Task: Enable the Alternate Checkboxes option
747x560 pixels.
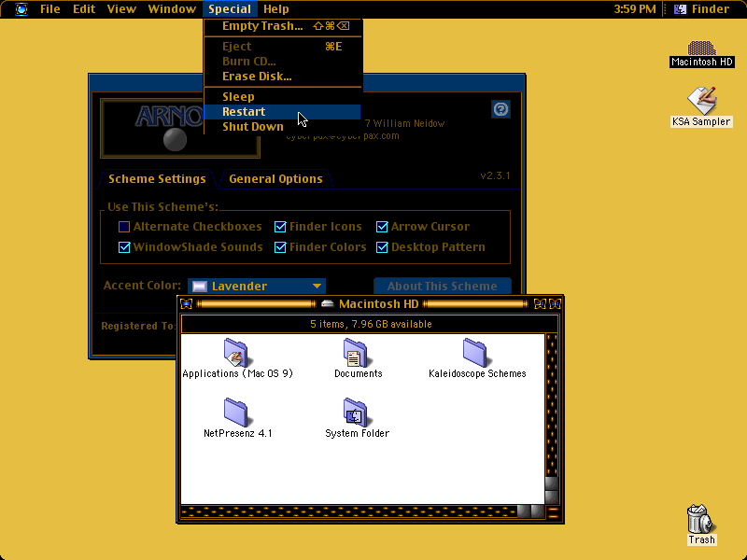Action: [124, 227]
